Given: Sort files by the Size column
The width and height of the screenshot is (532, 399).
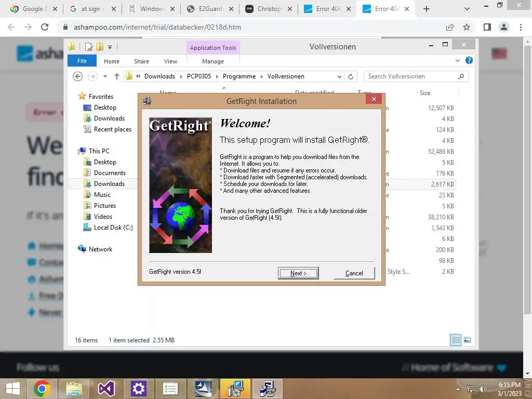Looking at the screenshot, I should click(425, 93).
